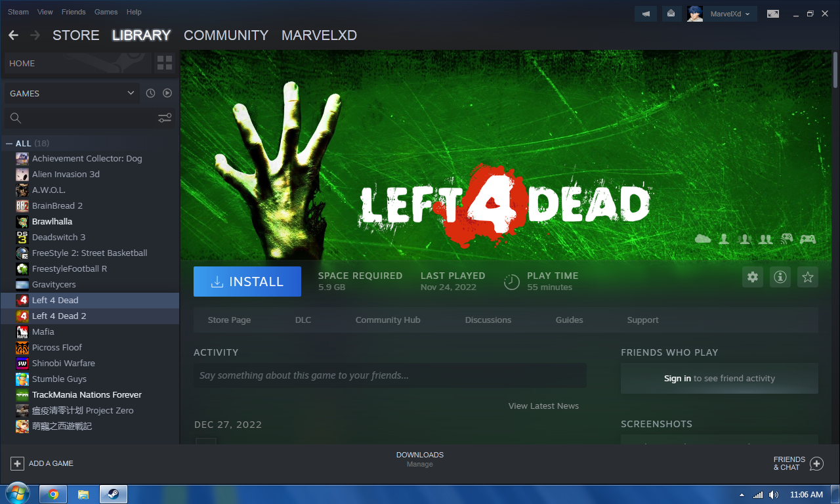Open Windows Start menu orb

pyautogui.click(x=16, y=494)
